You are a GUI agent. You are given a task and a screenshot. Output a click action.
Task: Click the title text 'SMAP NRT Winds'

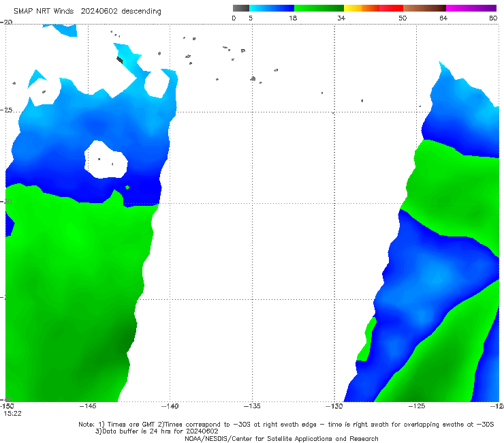coord(44,11)
